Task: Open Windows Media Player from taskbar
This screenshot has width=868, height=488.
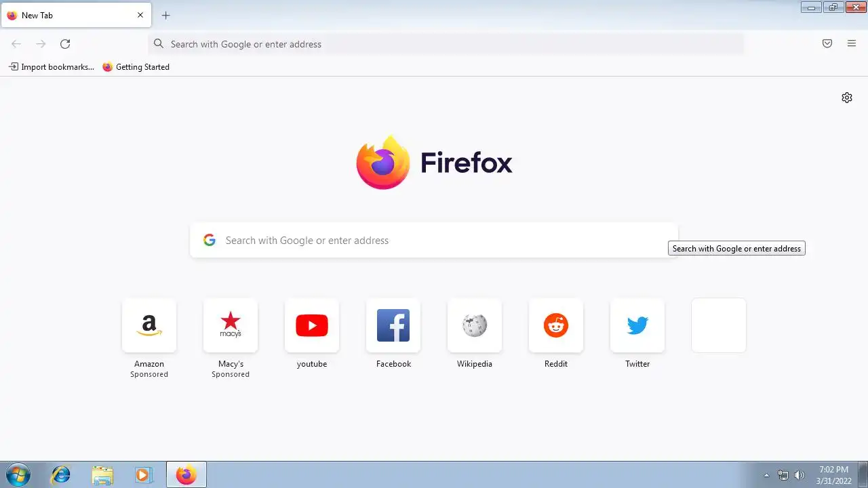Action: pos(142,474)
